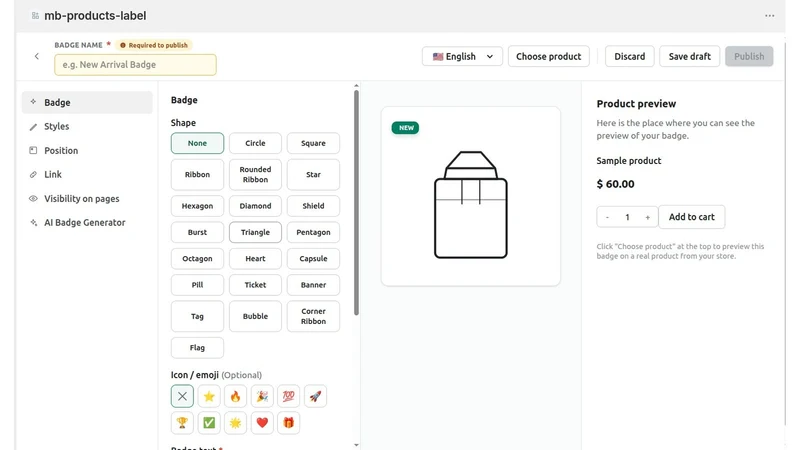This screenshot has height=450, width=800.
Task: Click the Add to cart button
Action: [x=692, y=217]
